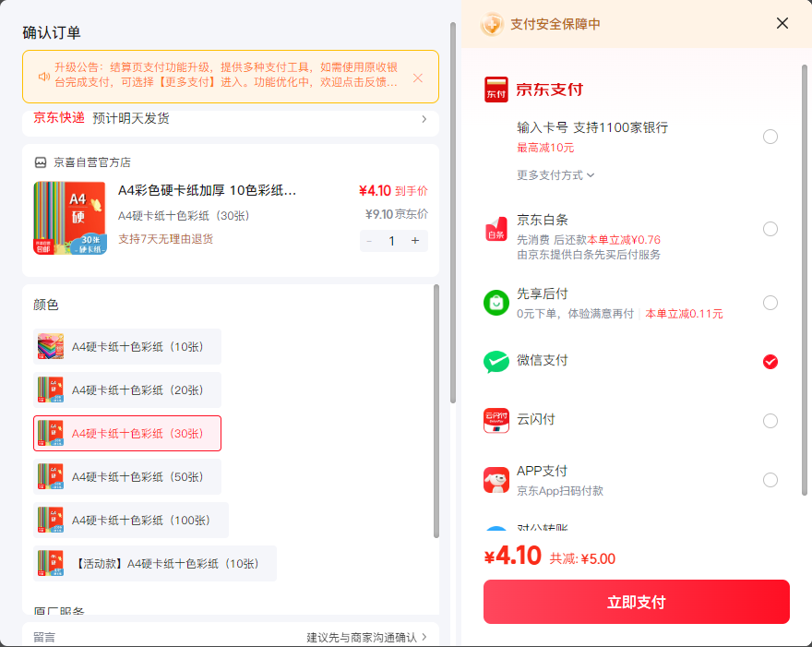Select the 京东白条 radio button
This screenshot has height=647, width=812.
point(770,229)
